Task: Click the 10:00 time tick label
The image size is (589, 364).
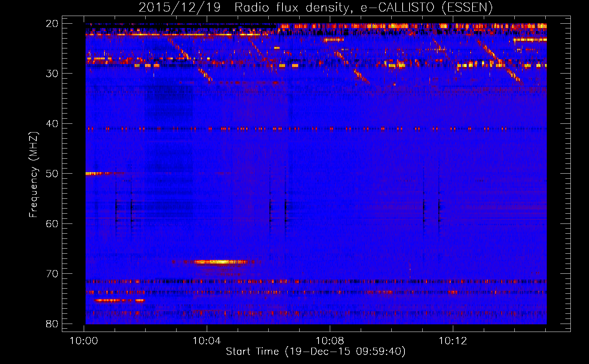Action: click(84, 341)
